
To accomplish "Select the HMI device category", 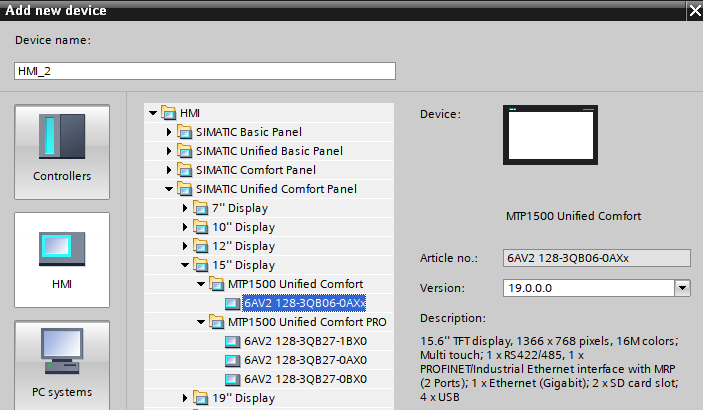I will point(62,260).
